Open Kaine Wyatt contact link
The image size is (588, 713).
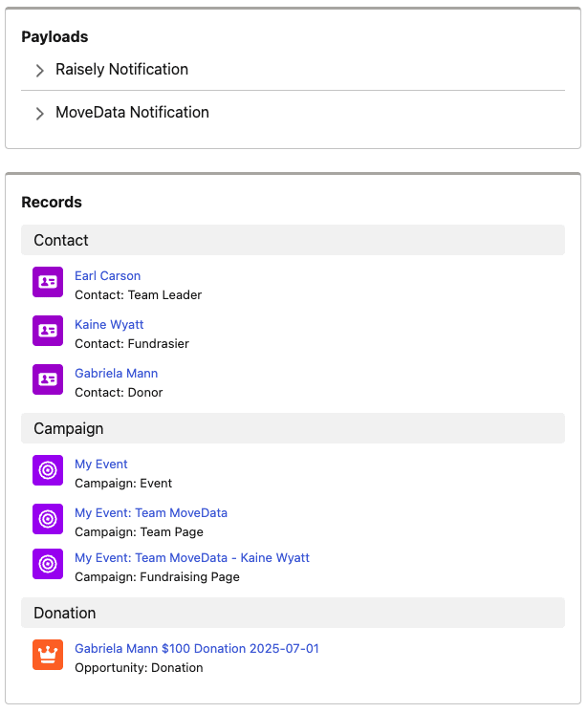[x=109, y=324]
